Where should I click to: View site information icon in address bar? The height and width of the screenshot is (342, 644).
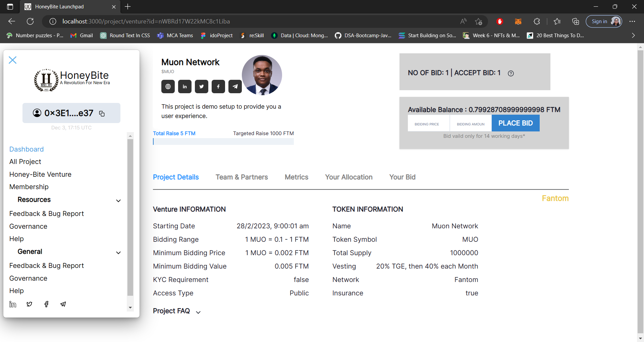53,21
